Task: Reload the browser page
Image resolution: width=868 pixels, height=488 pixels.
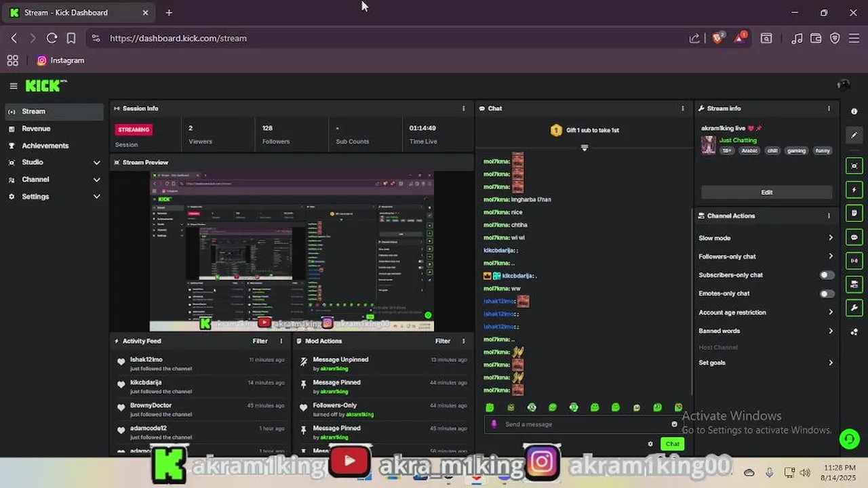Action: tap(52, 38)
